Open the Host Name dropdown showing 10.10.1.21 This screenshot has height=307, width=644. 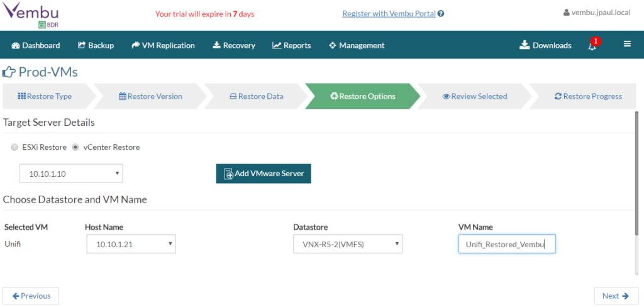(131, 244)
